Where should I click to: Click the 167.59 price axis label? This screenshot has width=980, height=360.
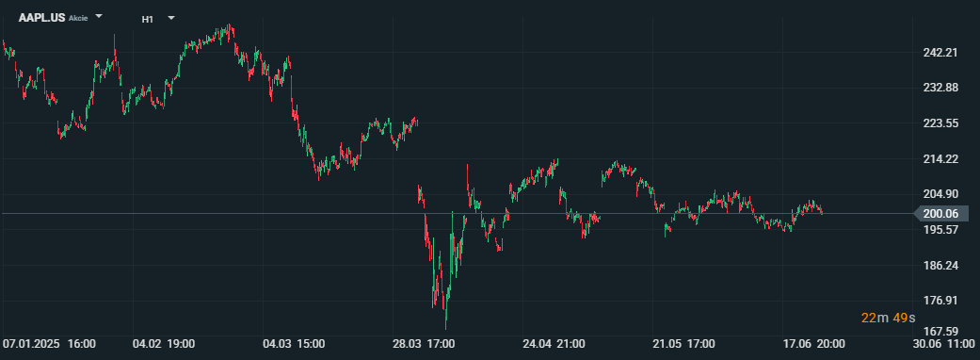pyautogui.click(x=940, y=331)
